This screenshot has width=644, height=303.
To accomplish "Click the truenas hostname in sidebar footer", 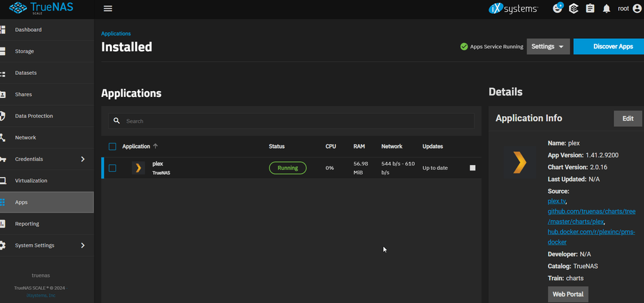I will pyautogui.click(x=41, y=276).
